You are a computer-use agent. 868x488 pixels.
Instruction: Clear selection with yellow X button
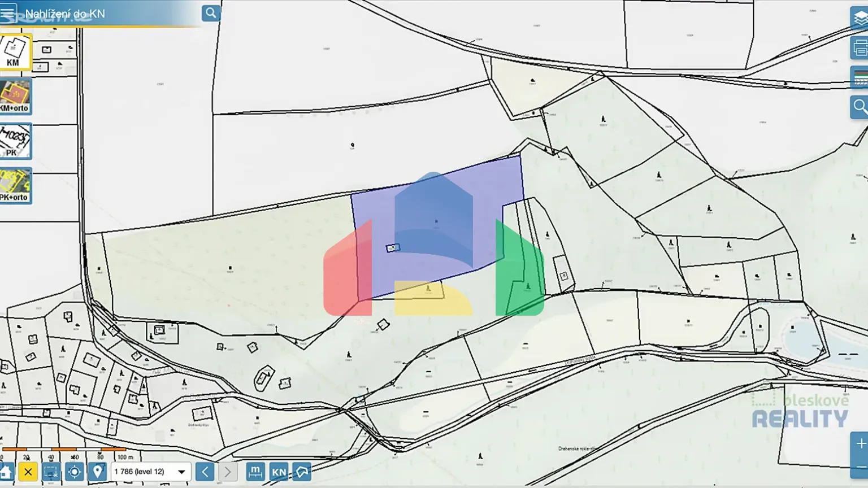(x=28, y=472)
